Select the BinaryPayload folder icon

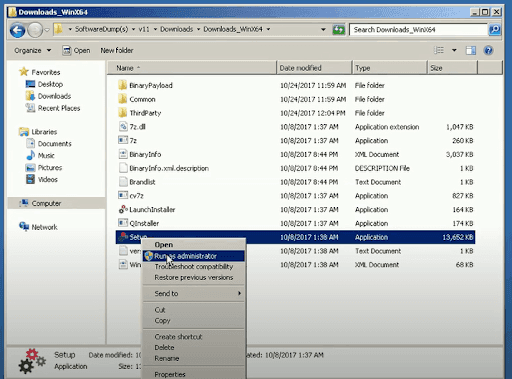pos(123,85)
